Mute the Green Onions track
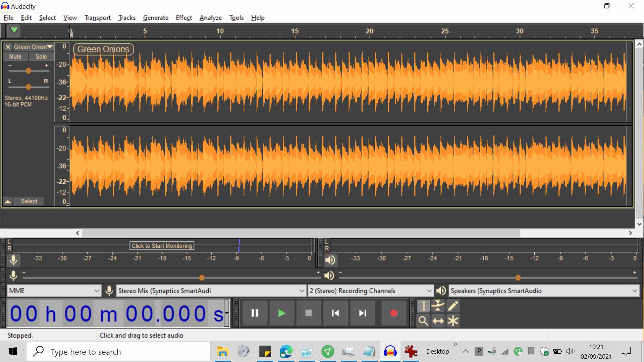The height and width of the screenshot is (362, 644). [15, 56]
